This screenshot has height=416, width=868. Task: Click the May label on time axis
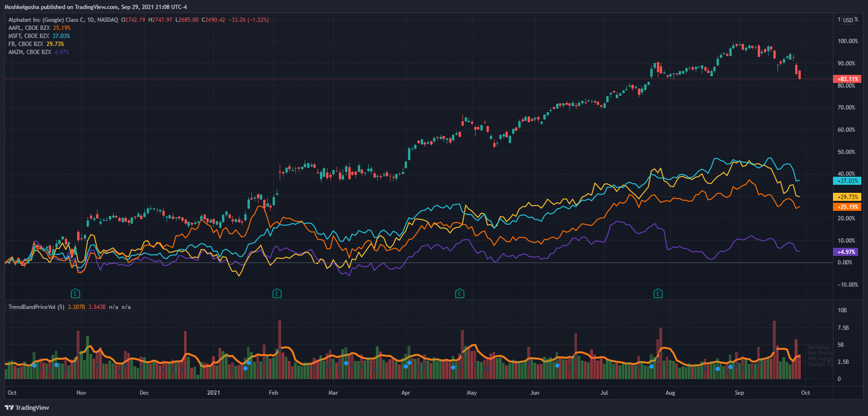[x=472, y=393]
